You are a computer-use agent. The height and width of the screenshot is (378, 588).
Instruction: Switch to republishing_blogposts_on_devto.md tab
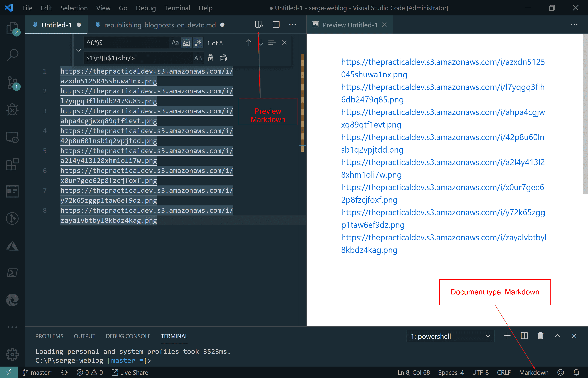point(160,25)
